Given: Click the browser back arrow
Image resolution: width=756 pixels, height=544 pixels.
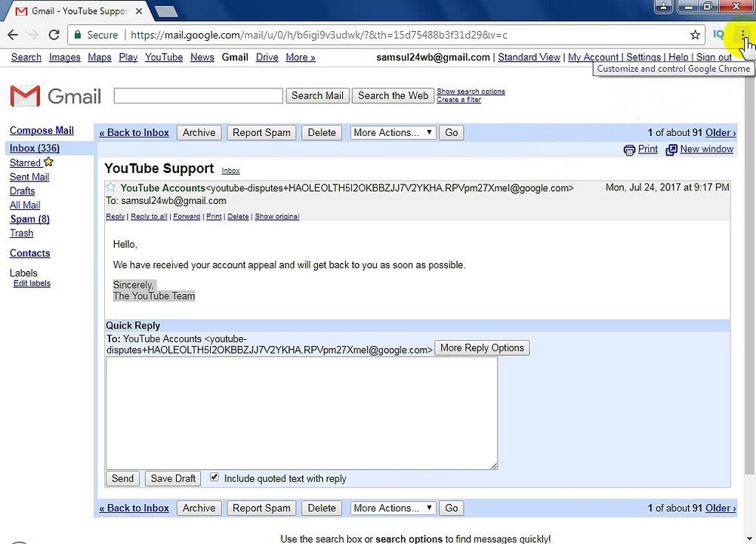Looking at the screenshot, I should click(x=13, y=35).
